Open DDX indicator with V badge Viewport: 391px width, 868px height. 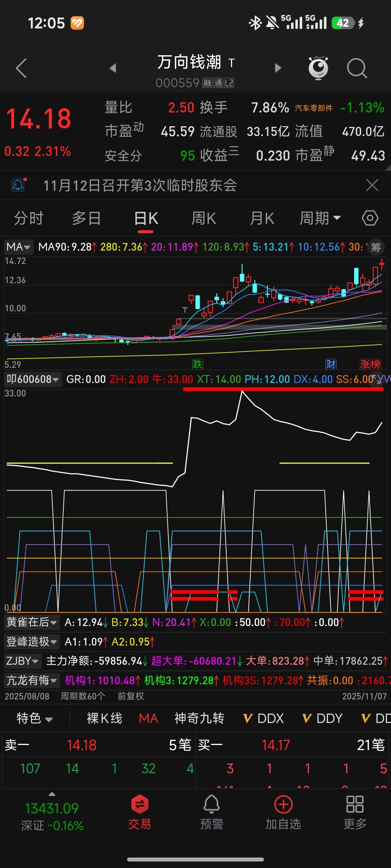(264, 718)
